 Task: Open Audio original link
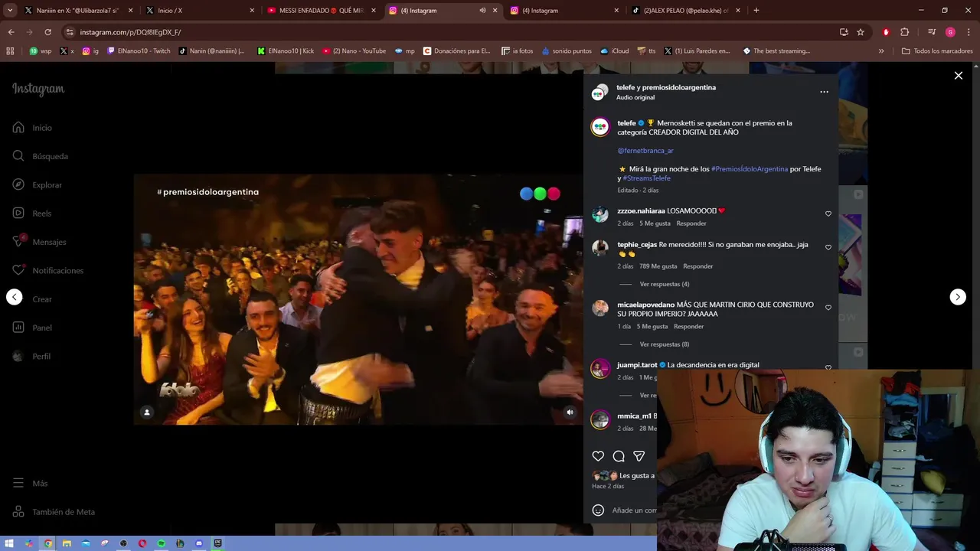635,98
